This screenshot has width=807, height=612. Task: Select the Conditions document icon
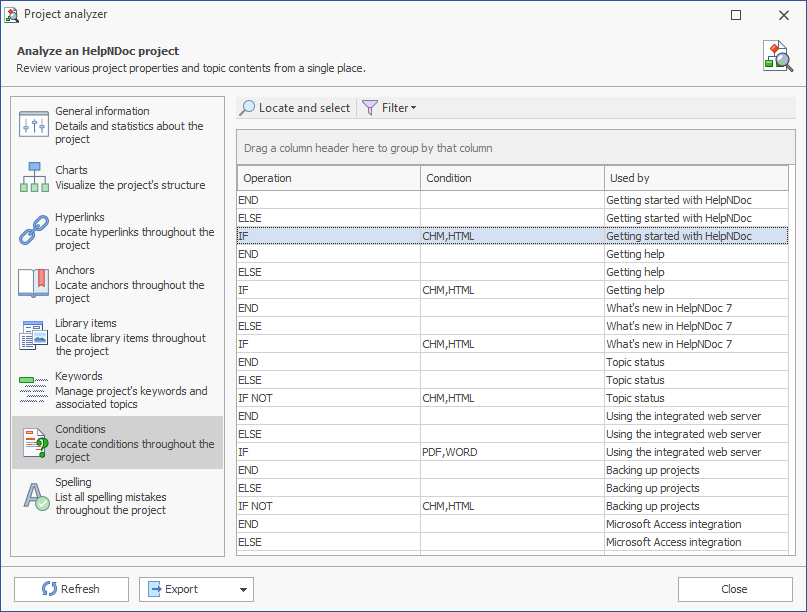(x=36, y=443)
